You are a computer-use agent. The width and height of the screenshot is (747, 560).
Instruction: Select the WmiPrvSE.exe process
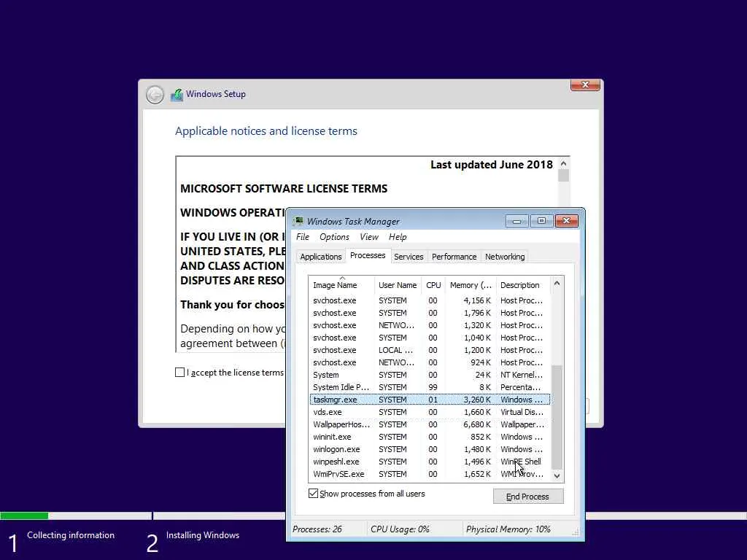(430, 474)
